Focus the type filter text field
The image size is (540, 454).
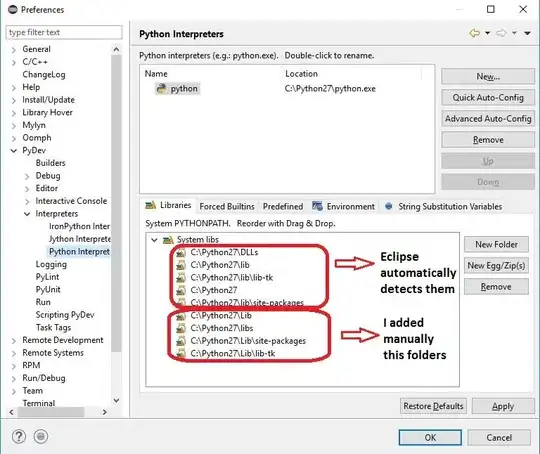(x=64, y=32)
